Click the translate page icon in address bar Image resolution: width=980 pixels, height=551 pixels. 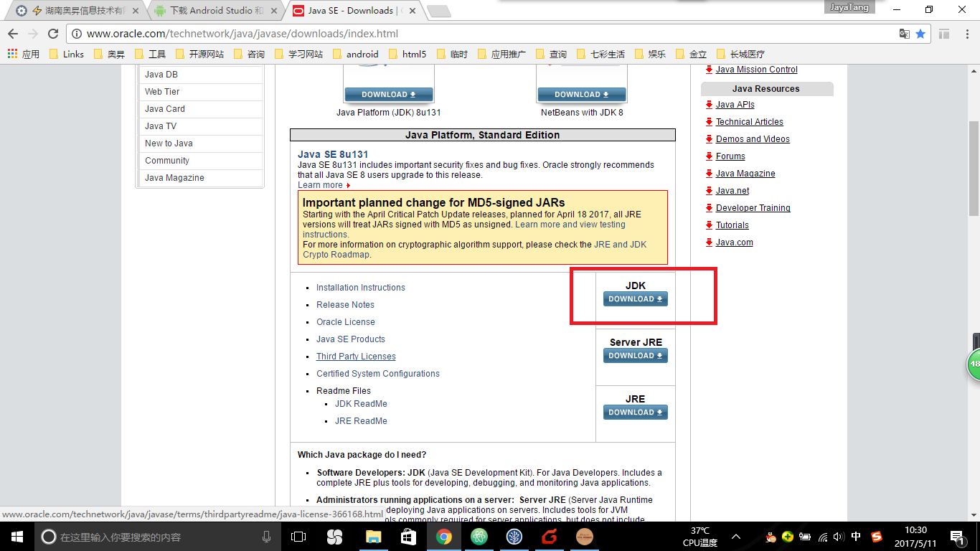click(905, 34)
